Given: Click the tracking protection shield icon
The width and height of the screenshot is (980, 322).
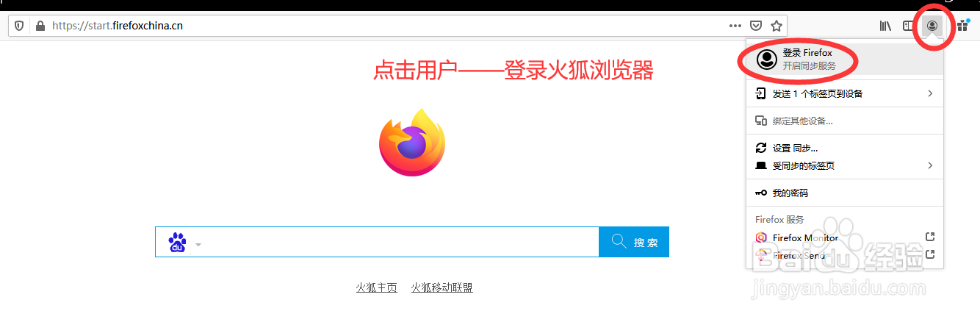Looking at the screenshot, I should pyautogui.click(x=19, y=26).
